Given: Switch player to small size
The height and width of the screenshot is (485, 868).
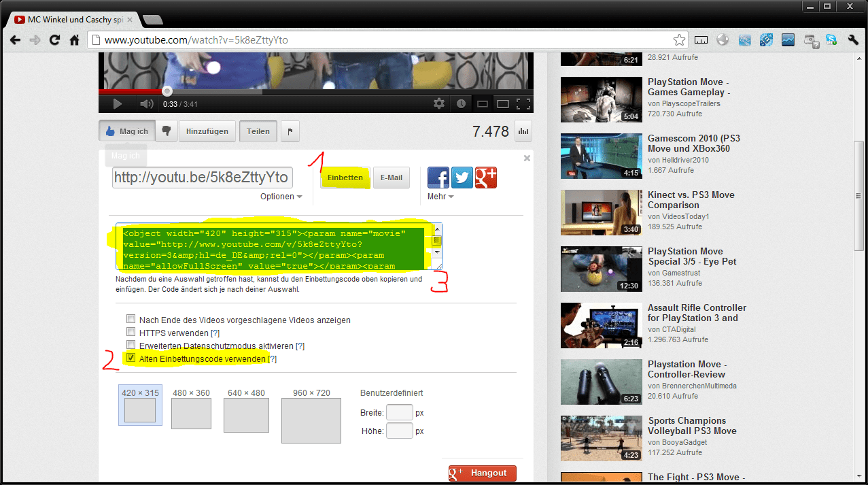Looking at the screenshot, I should click(482, 104).
